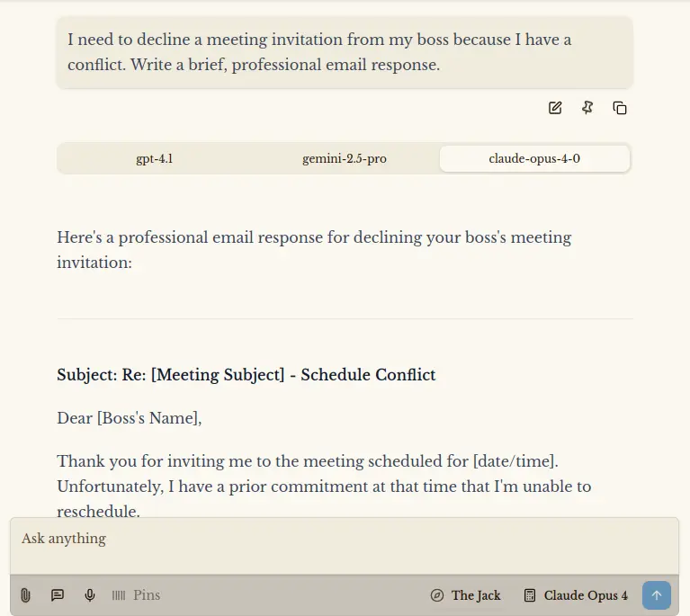This screenshot has width=690, height=616.
Task: Open the chat bubble icon in input bar
Action: (x=58, y=595)
